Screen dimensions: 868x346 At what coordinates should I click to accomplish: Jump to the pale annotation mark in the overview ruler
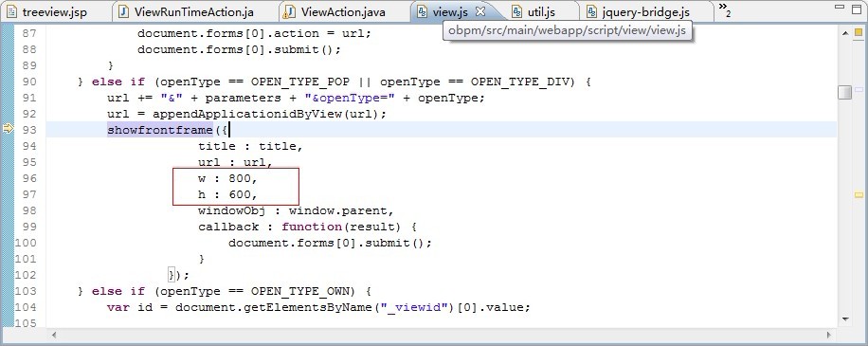click(x=859, y=89)
